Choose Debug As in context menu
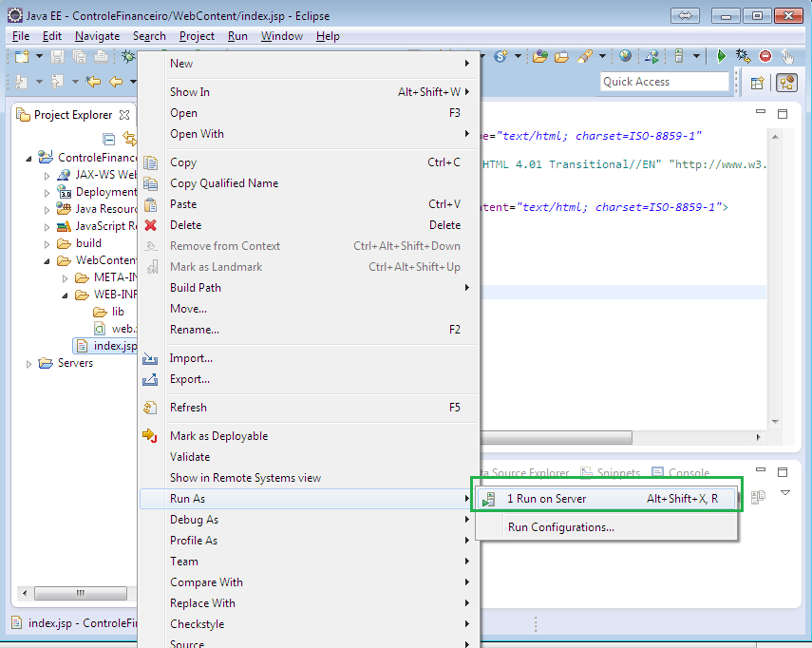Image resolution: width=812 pixels, height=648 pixels. 310,520
